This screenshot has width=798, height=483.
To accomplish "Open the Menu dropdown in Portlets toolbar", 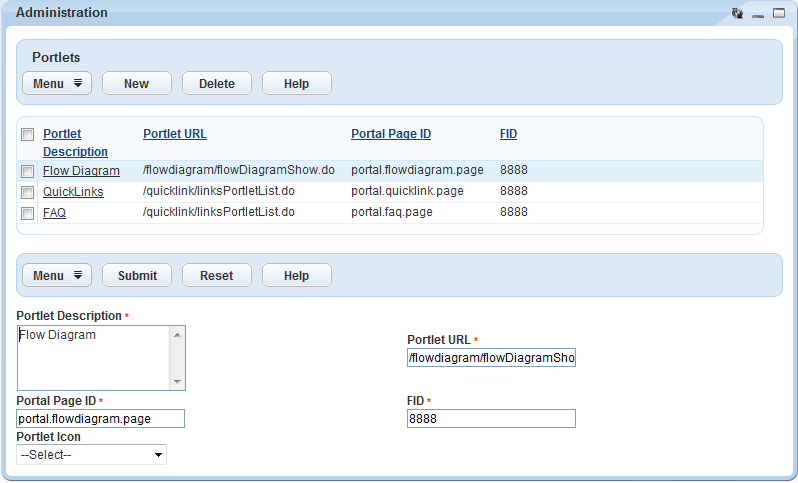I will click(57, 84).
